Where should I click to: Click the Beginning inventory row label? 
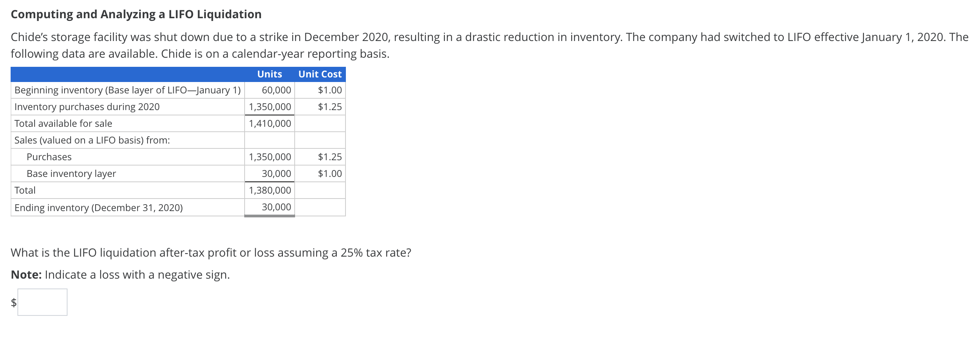127,90
